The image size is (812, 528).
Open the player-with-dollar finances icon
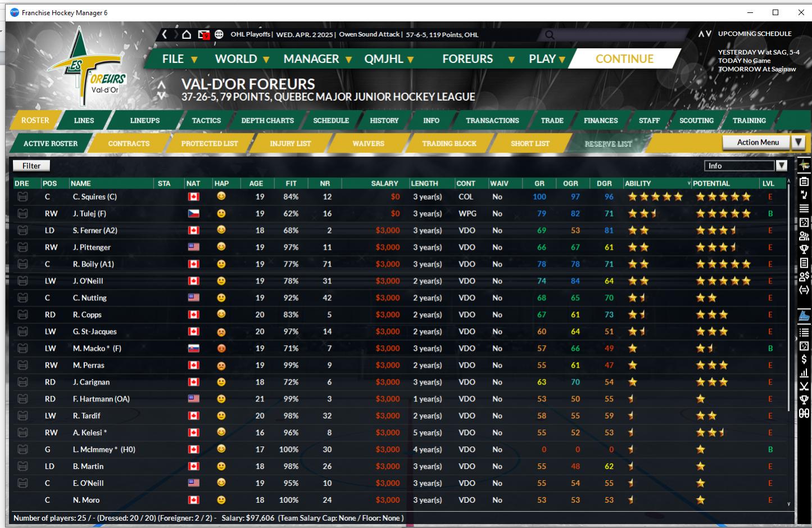(x=804, y=276)
